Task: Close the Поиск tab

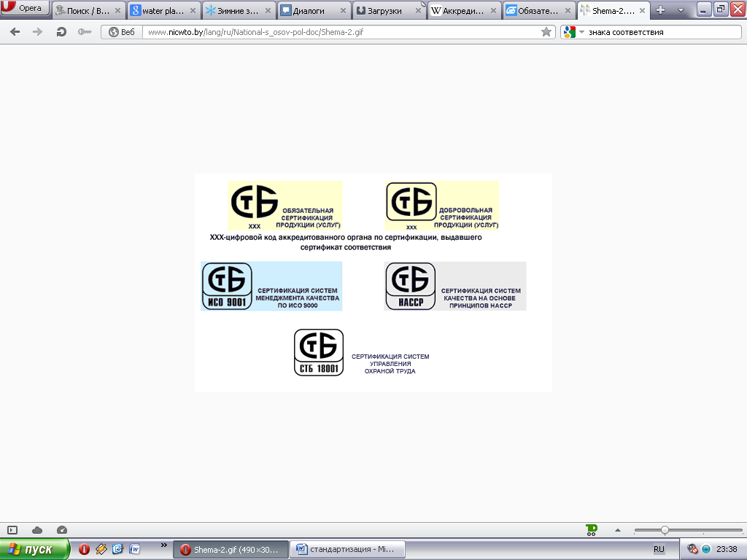Action: tap(117, 10)
